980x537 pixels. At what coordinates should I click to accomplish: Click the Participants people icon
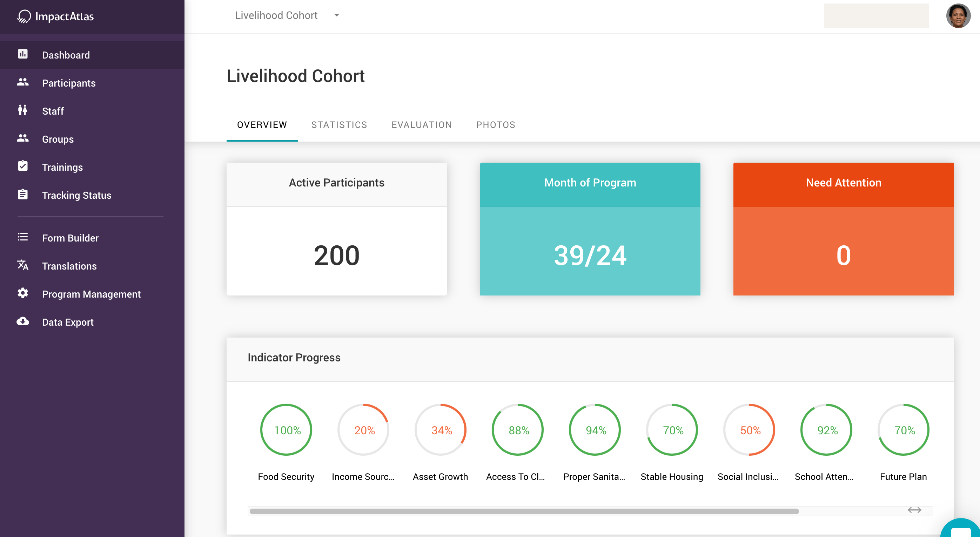click(x=23, y=82)
